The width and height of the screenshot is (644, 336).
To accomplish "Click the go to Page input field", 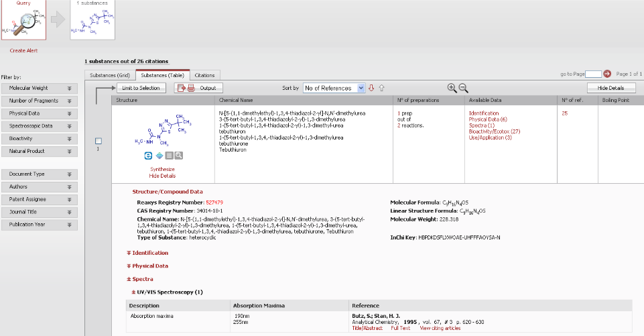I will tap(593, 74).
